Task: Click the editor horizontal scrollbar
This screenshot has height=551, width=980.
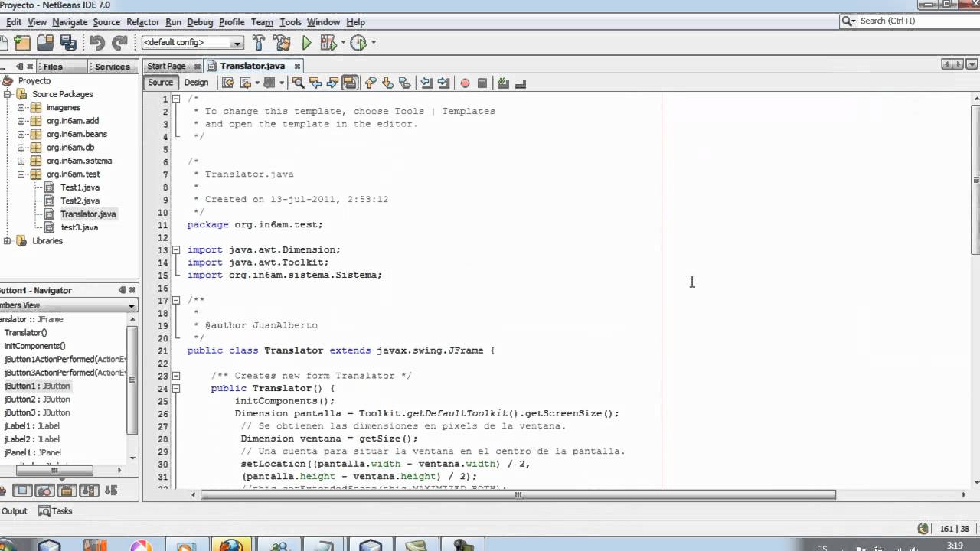Action: [518, 495]
